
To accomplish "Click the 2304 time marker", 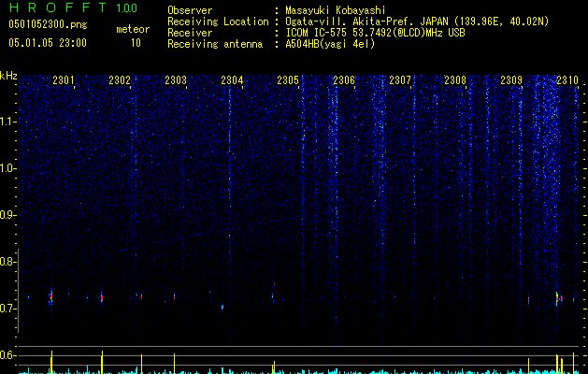I will (232, 79).
